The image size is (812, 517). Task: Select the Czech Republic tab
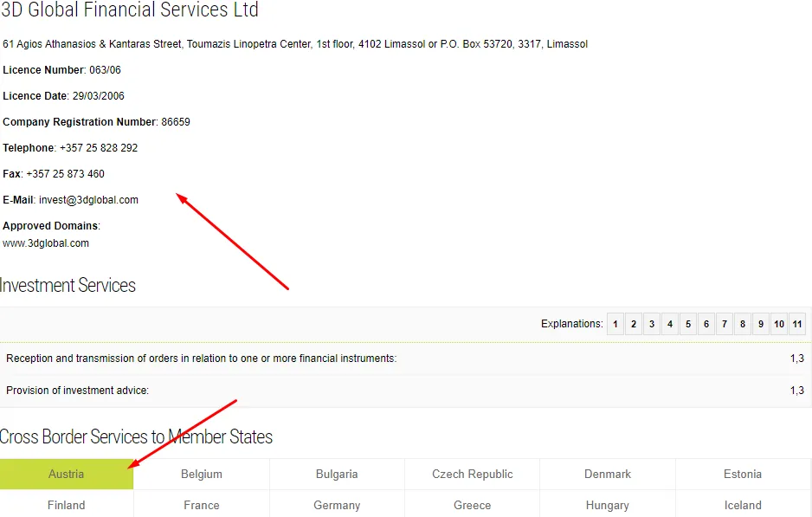click(473, 474)
